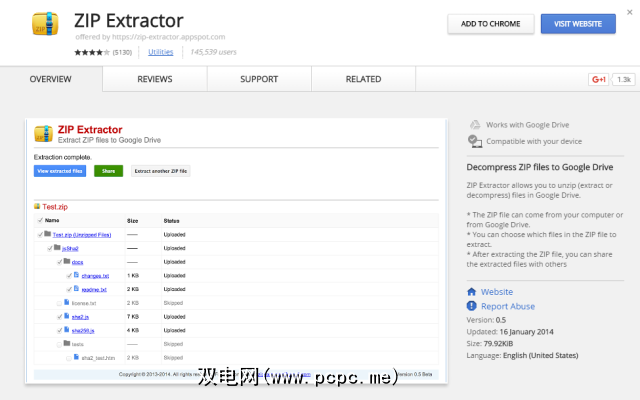Open the changes.txt file link
Image resolution: width=640 pixels, height=400 pixels.
point(95,276)
